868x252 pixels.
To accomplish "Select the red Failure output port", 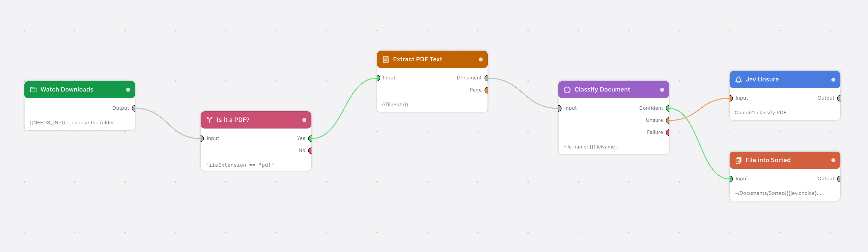I will click(667, 132).
